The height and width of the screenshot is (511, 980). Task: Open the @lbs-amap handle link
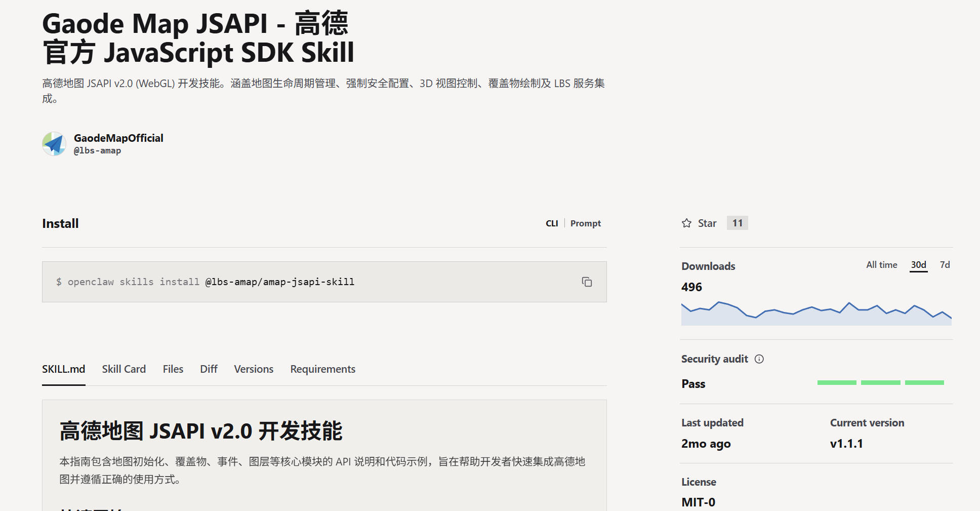pyautogui.click(x=97, y=151)
